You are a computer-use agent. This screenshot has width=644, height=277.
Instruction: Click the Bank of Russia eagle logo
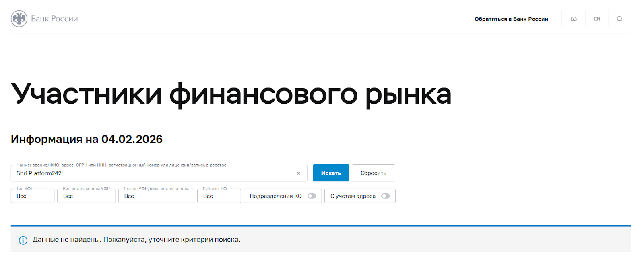click(x=19, y=19)
